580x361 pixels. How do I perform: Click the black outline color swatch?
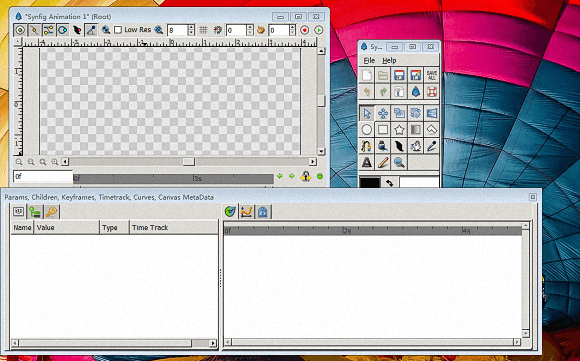click(370, 182)
